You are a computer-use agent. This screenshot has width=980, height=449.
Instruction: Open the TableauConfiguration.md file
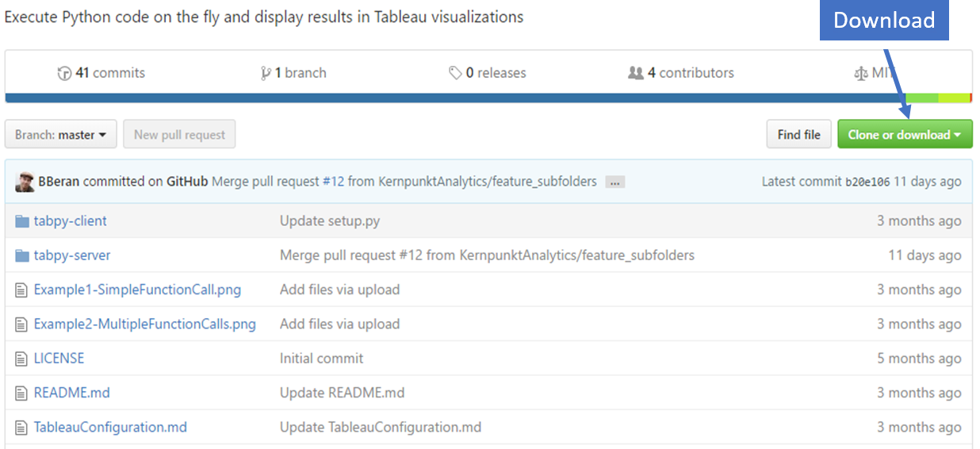pos(110,427)
